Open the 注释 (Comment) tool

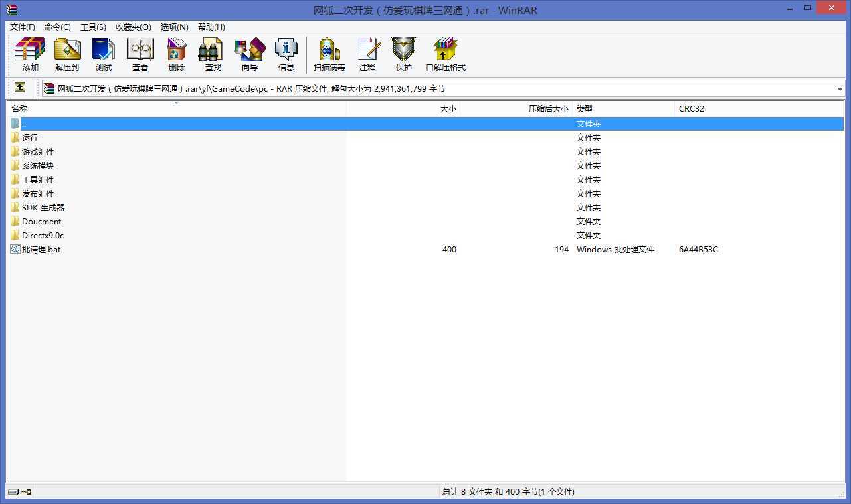pos(367,54)
